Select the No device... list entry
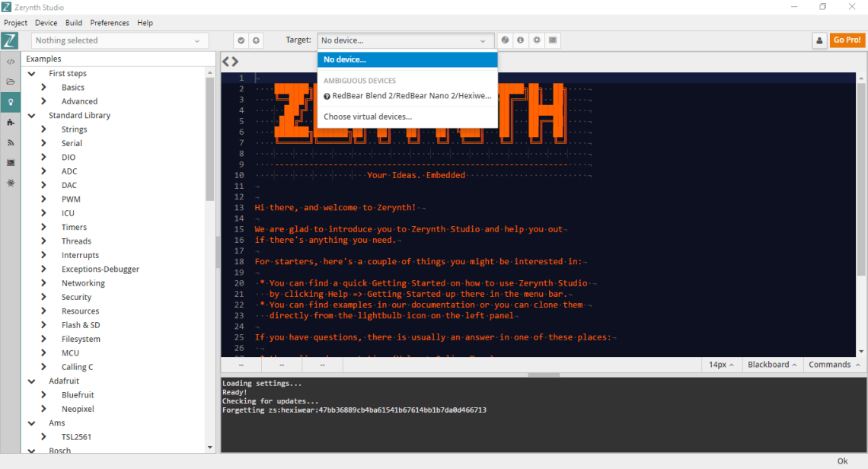 tap(407, 59)
